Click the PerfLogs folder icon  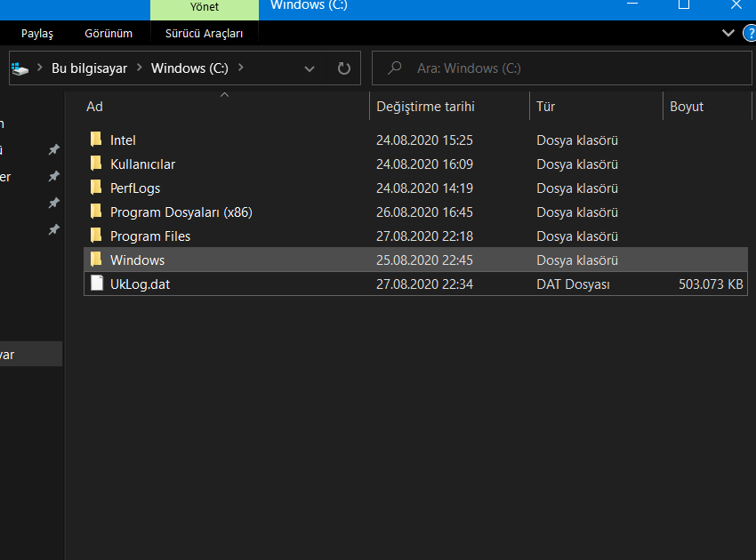96,188
